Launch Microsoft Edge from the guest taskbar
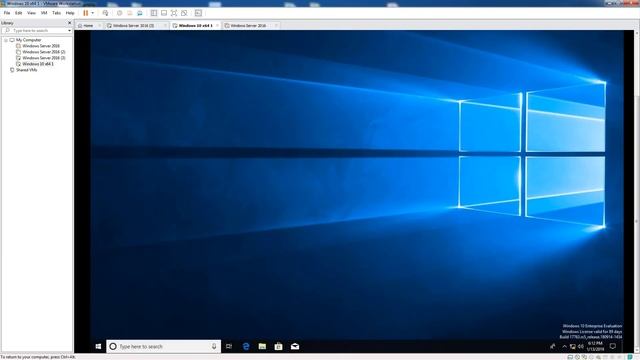 246,346
